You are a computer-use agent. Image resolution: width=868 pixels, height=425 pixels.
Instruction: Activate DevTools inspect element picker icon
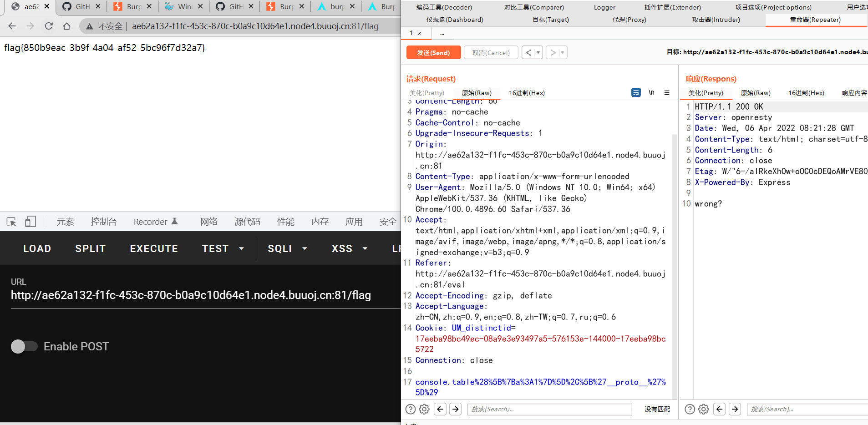point(11,222)
